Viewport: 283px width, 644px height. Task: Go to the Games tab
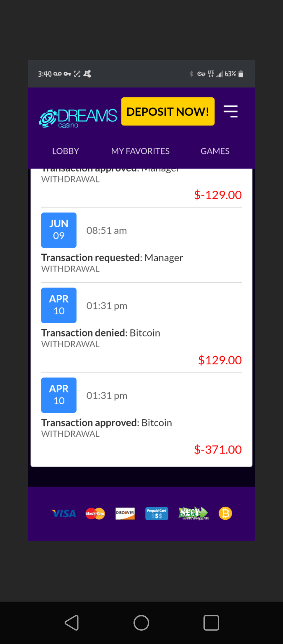[215, 151]
